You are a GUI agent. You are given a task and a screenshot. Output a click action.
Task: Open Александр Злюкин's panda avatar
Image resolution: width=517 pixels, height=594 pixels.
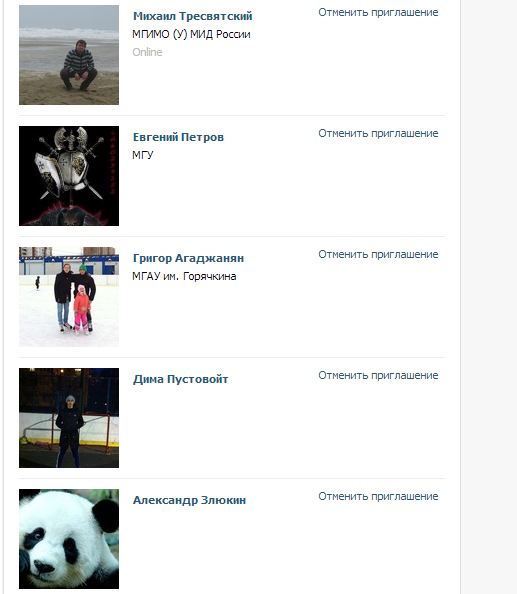point(69,539)
